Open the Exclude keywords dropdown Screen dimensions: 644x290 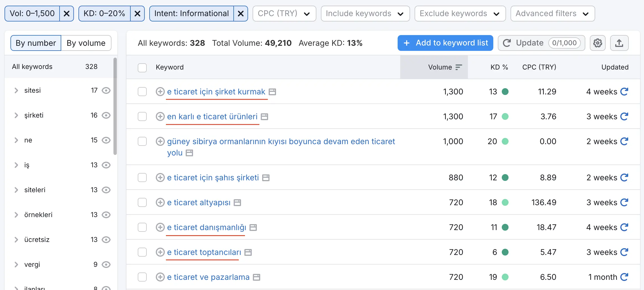tap(460, 14)
